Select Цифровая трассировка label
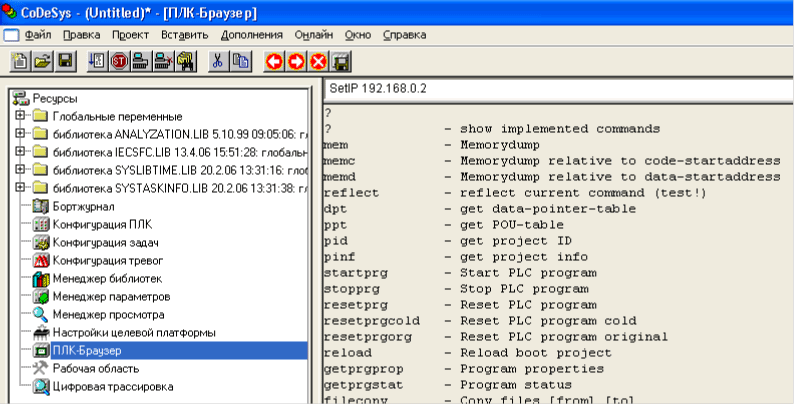 [x=113, y=387]
